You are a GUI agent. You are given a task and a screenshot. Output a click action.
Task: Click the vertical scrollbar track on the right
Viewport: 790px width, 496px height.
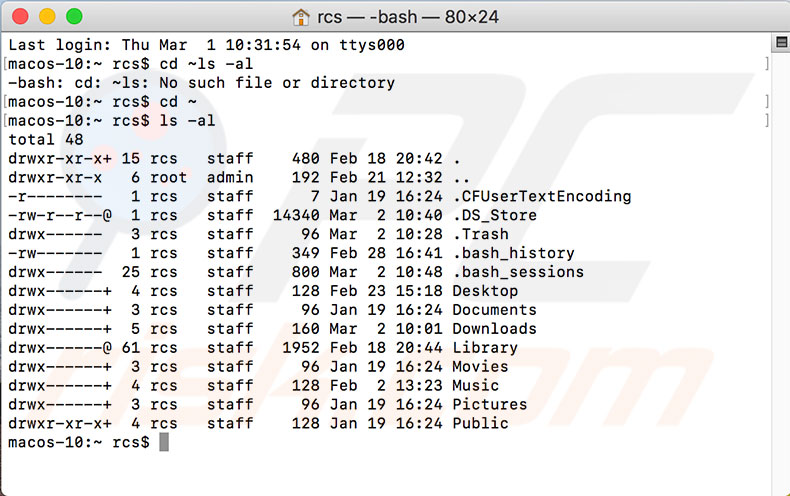780,272
